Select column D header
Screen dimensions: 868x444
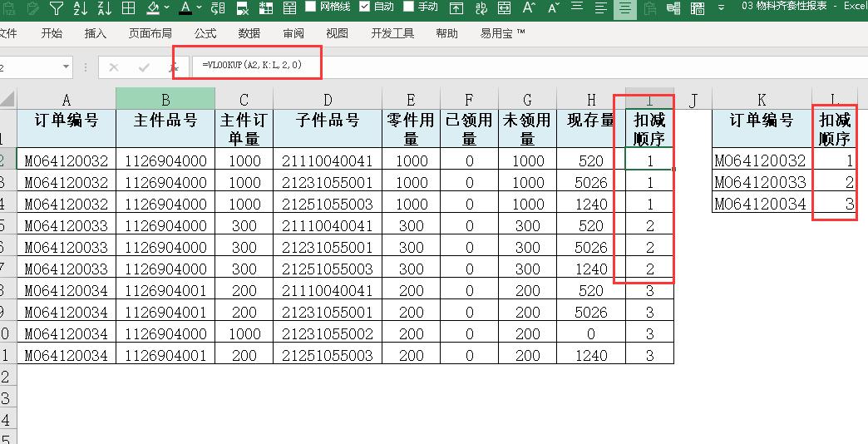(x=328, y=100)
